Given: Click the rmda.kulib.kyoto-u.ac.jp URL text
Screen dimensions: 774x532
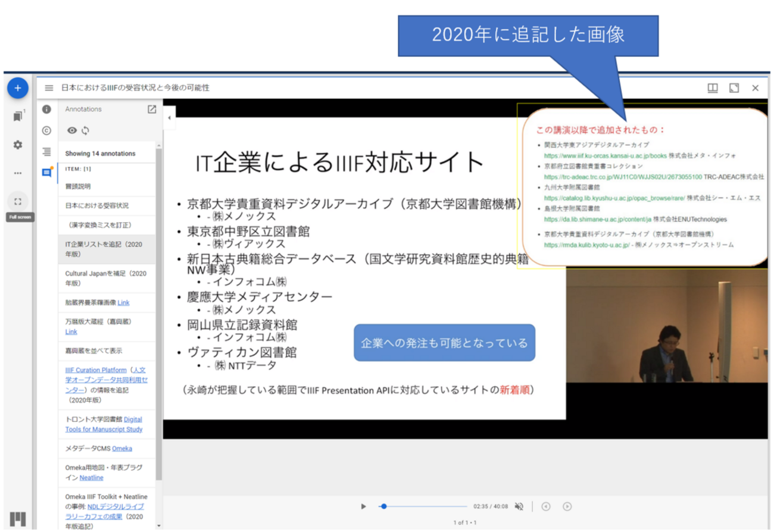Looking at the screenshot, I should (586, 245).
